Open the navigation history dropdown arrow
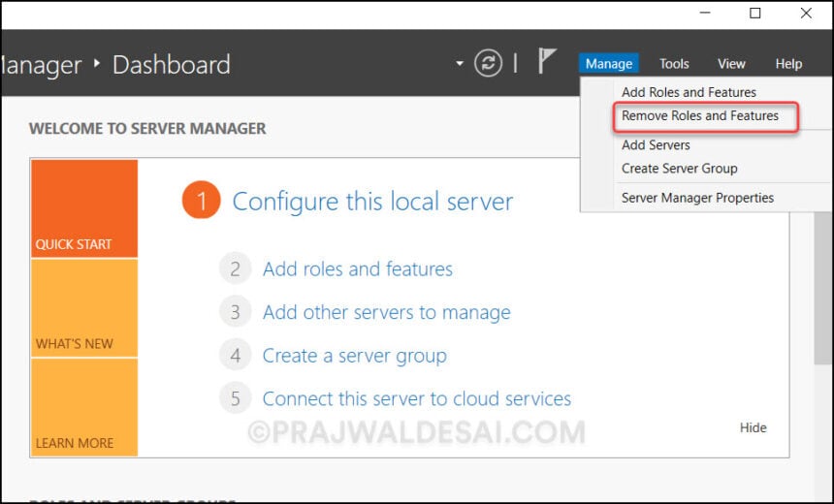 [x=460, y=63]
